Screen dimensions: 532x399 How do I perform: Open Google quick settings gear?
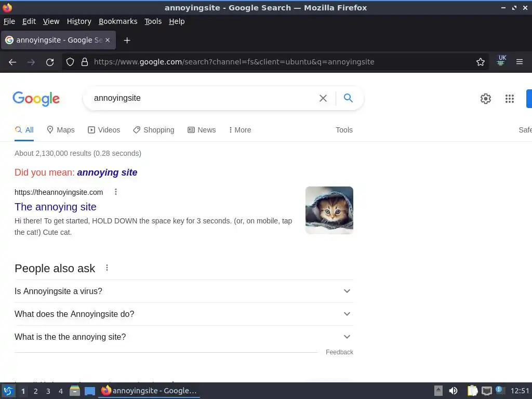coord(486,98)
